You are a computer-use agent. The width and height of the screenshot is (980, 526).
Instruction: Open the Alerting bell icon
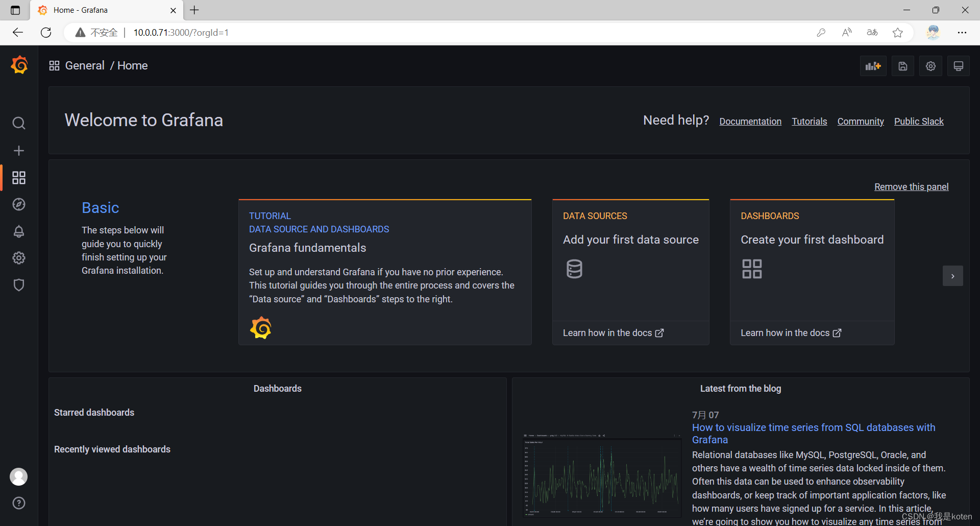point(19,231)
